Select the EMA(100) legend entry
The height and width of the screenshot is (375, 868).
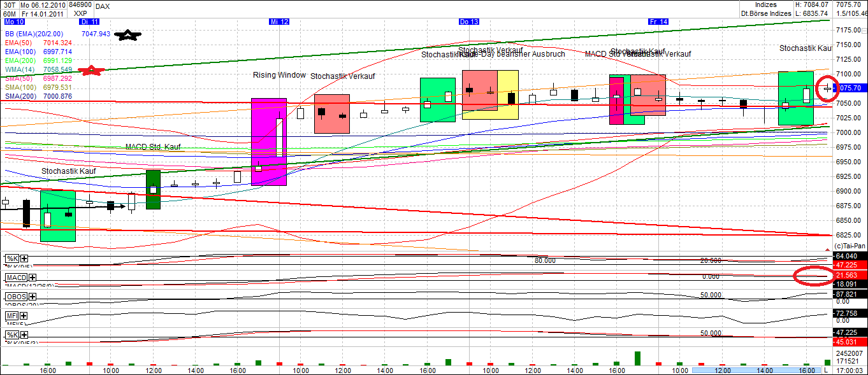click(20, 51)
